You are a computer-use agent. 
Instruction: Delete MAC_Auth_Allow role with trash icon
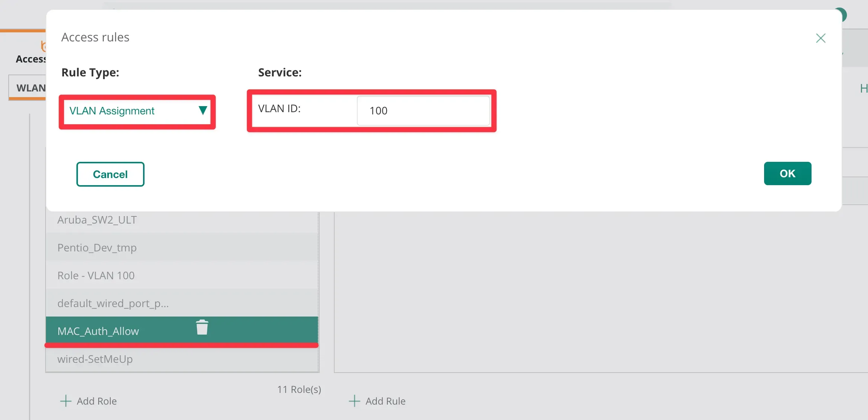click(202, 327)
